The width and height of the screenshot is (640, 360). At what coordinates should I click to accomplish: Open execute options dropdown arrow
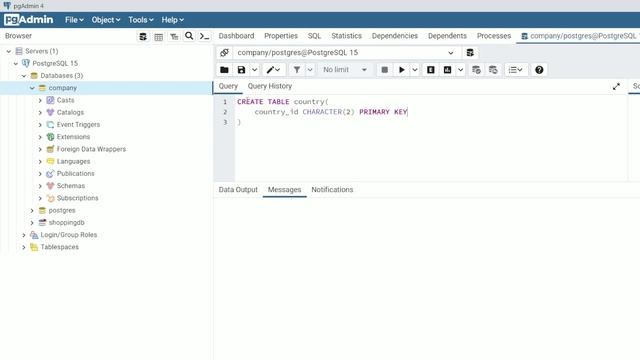(415, 70)
